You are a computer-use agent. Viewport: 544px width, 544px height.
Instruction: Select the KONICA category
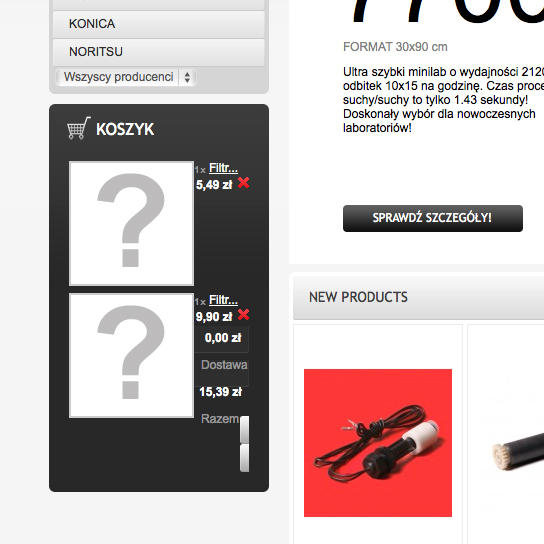pyautogui.click(x=159, y=24)
